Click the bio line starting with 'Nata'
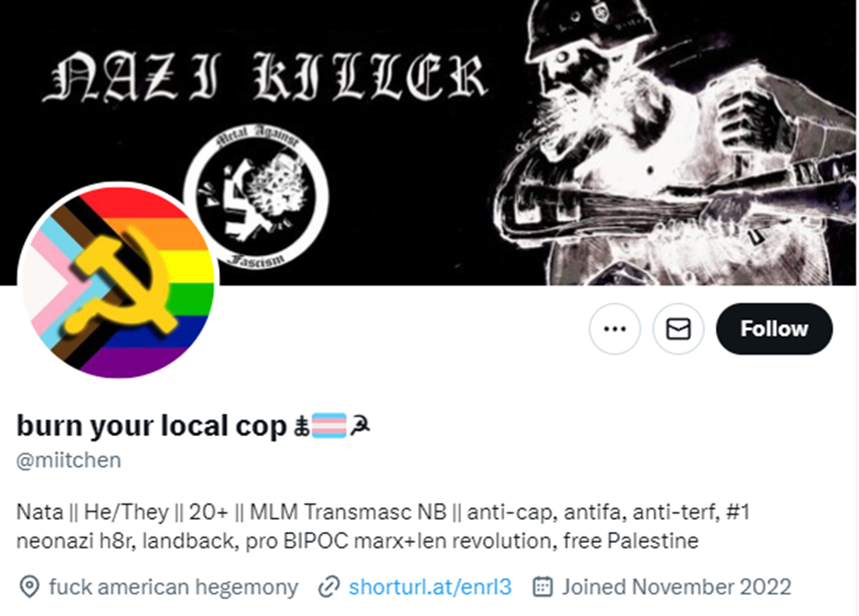This screenshot has width=859, height=616. point(383,513)
